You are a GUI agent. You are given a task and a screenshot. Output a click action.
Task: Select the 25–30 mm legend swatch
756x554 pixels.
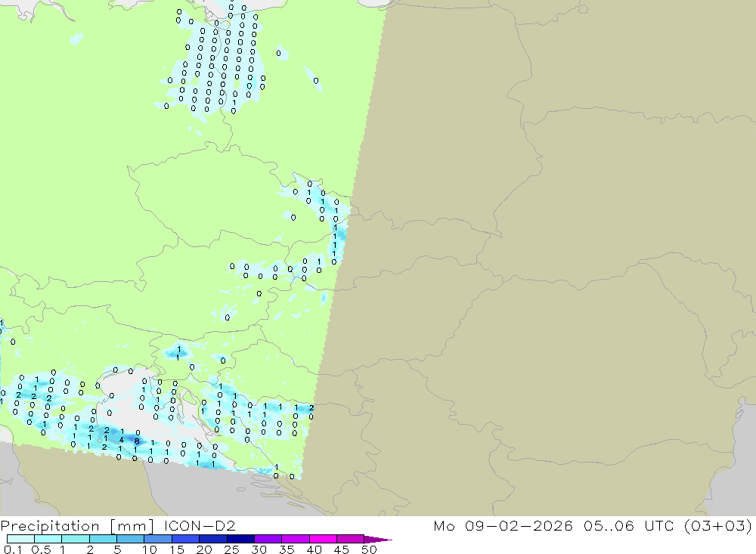click(240, 539)
